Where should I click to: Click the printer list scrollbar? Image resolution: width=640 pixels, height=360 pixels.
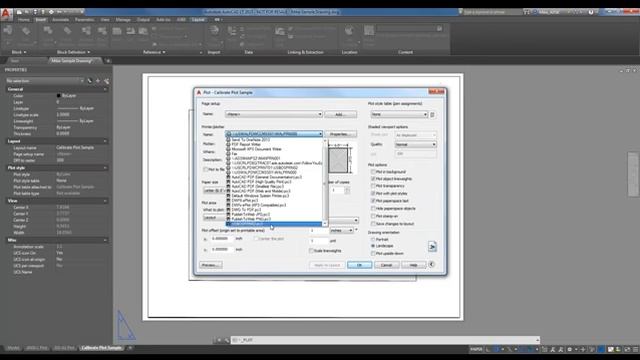point(325,182)
